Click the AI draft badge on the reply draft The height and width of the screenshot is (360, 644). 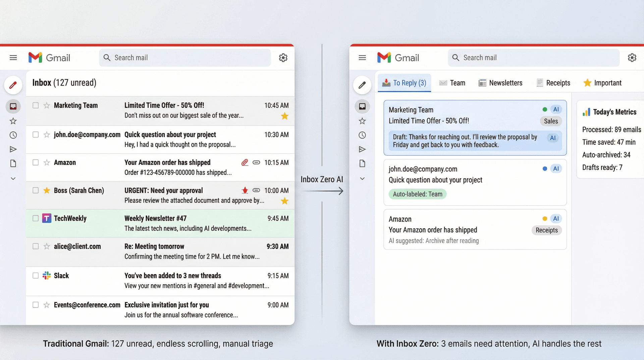552,138
